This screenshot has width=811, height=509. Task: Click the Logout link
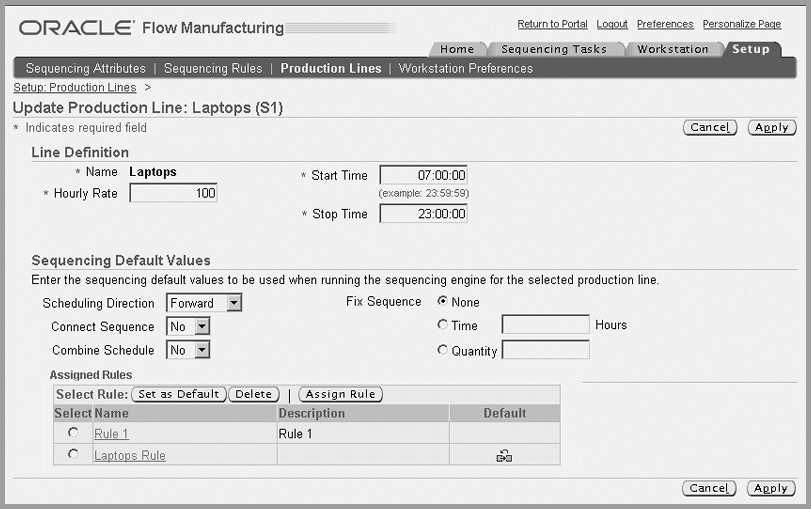pyautogui.click(x=612, y=24)
